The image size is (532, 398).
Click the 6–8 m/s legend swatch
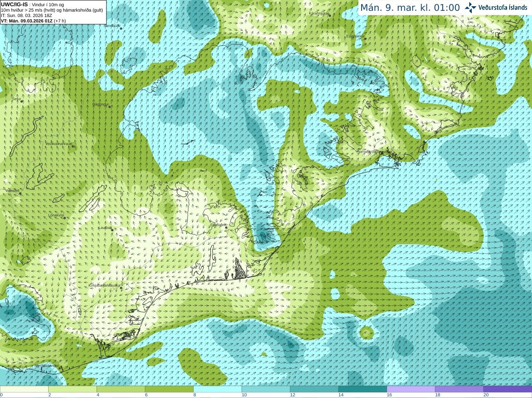pos(169,389)
